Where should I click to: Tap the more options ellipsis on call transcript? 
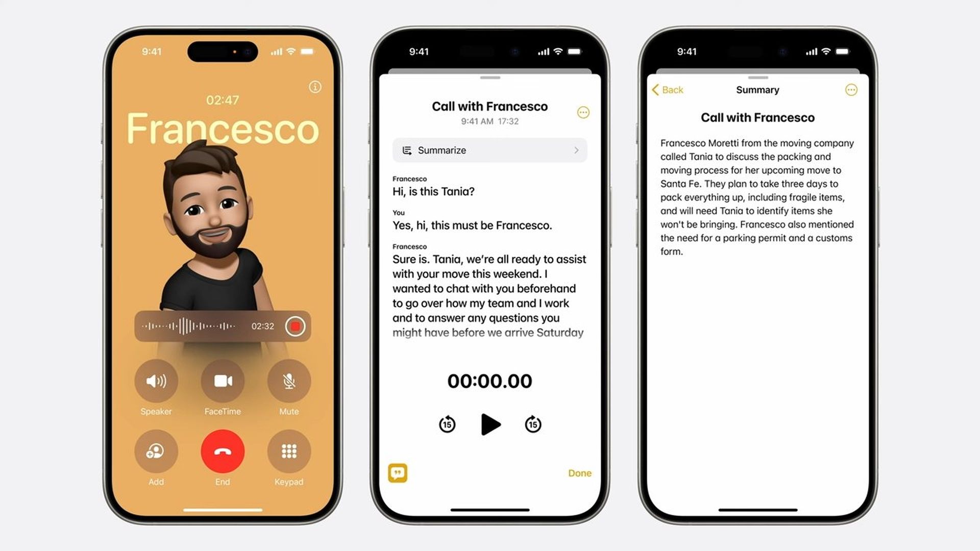(x=583, y=112)
